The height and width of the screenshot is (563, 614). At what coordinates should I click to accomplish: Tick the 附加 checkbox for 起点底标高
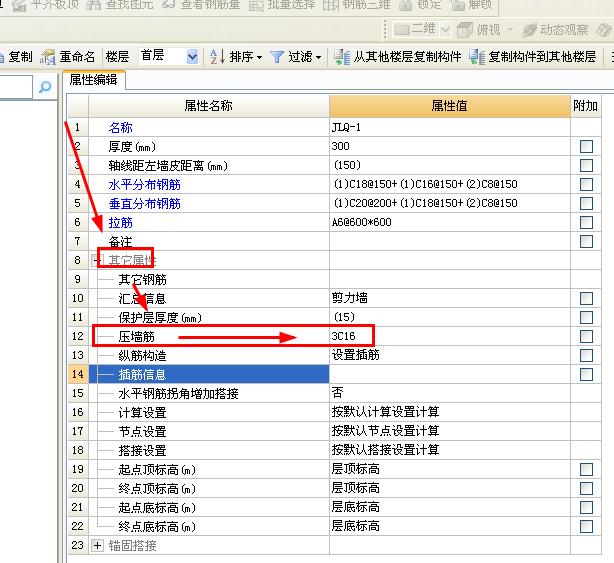586,507
